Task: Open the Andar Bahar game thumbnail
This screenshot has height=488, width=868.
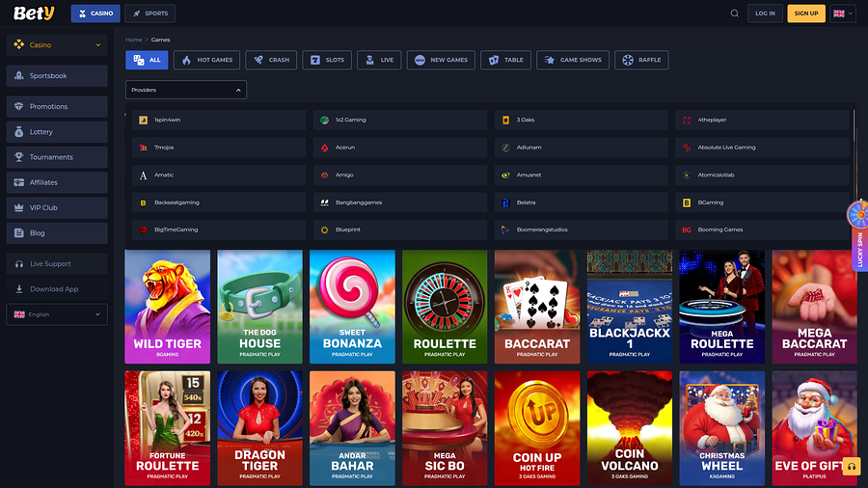Action: (x=353, y=428)
